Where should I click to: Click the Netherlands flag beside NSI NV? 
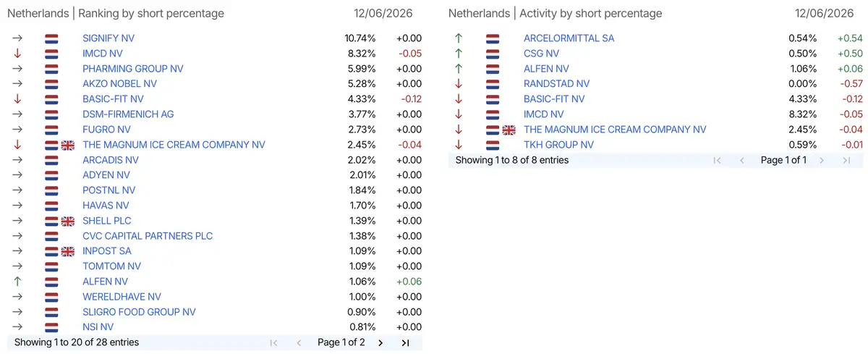[x=51, y=327]
